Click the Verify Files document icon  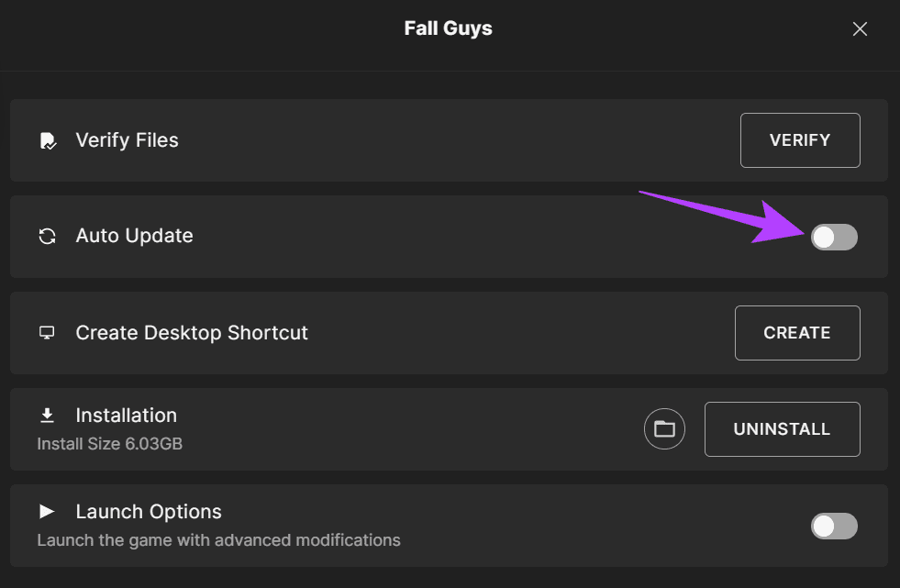[48, 141]
